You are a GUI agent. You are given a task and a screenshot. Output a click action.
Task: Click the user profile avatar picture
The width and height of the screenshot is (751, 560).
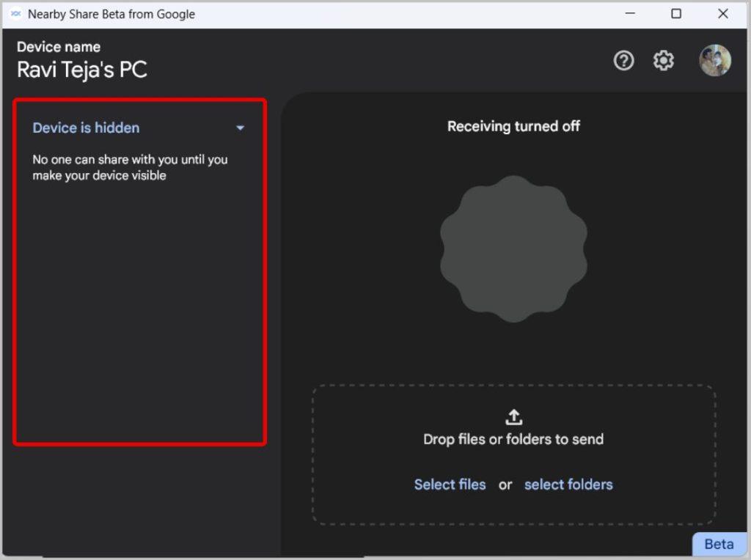714,60
